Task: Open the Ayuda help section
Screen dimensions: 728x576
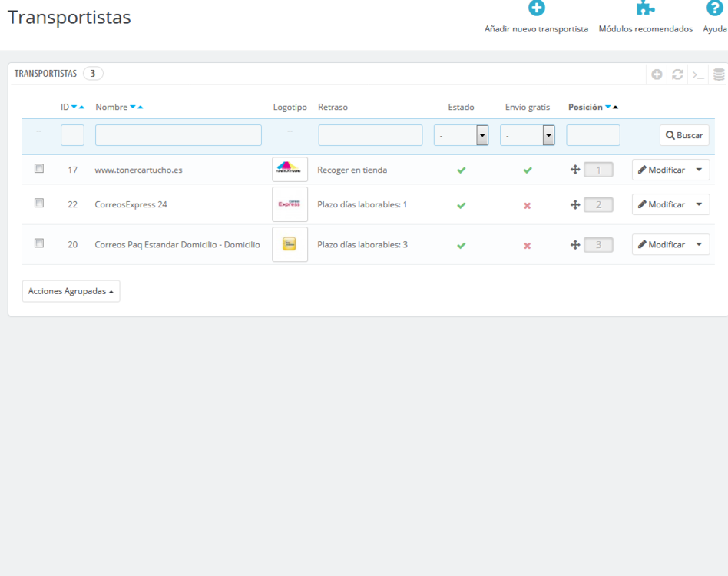Action: tap(716, 8)
